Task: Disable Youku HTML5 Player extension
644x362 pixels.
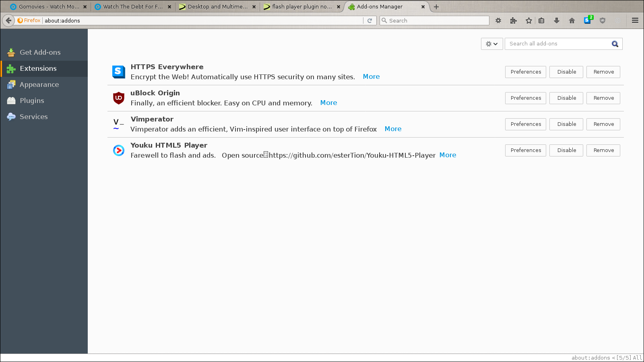Action: 566,150
